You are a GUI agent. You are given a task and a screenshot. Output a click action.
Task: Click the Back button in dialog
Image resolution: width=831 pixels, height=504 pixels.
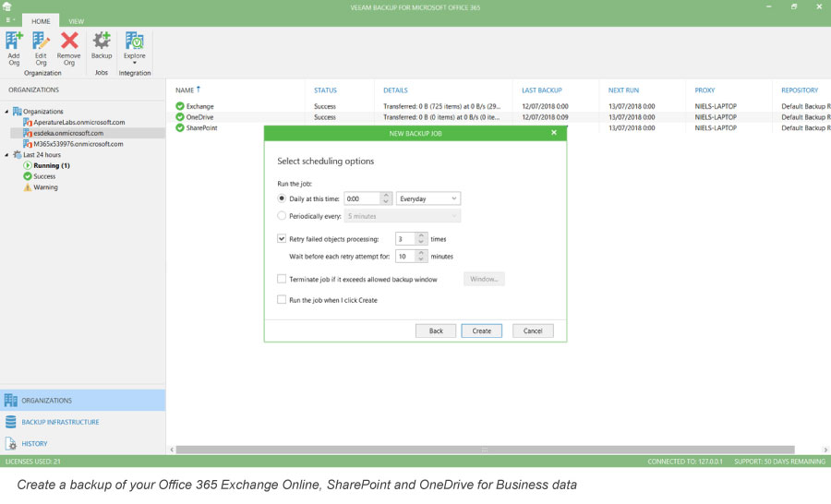tap(436, 330)
